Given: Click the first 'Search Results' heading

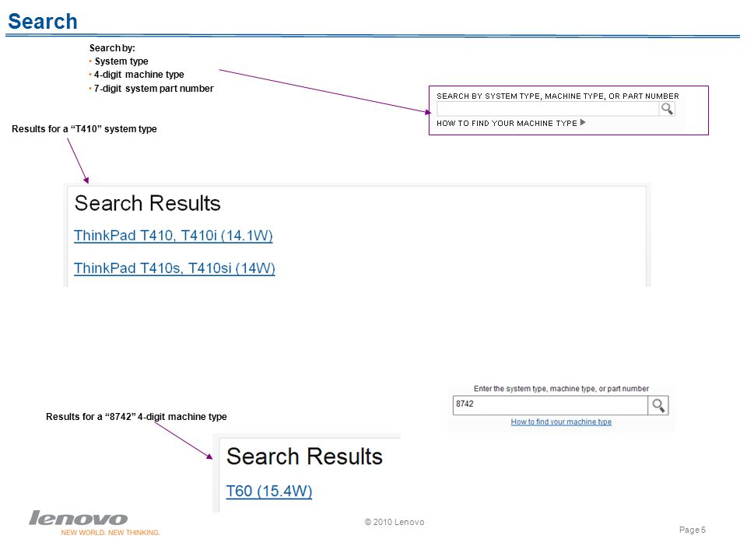Looking at the screenshot, I should pos(148,203).
